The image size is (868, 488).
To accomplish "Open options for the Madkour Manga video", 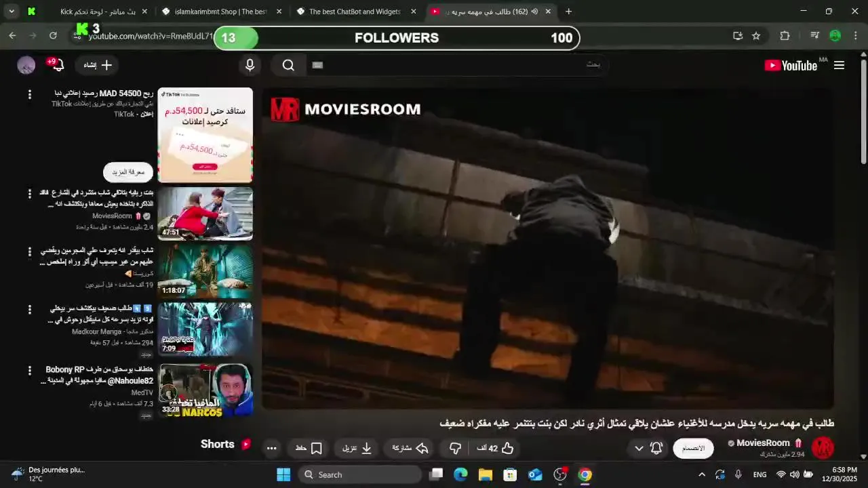I will [29, 310].
